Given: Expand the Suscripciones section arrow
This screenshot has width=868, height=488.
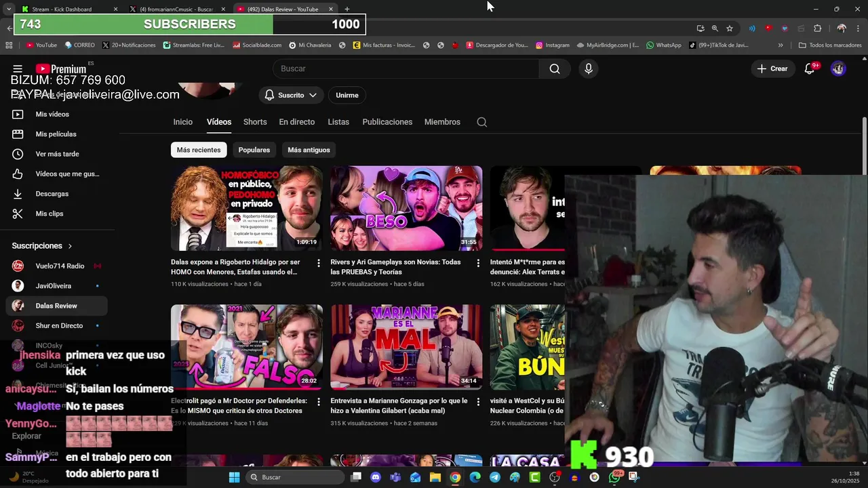Looking at the screenshot, I should [x=70, y=246].
